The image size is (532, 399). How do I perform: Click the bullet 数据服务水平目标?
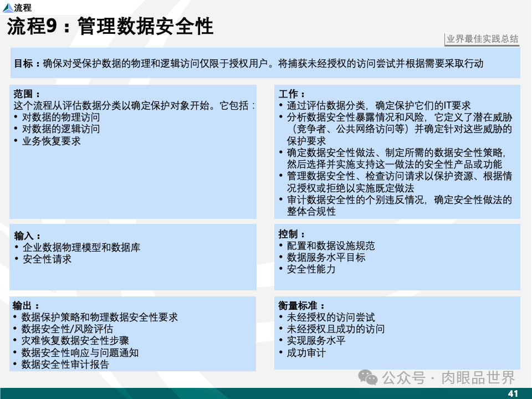[326, 258]
